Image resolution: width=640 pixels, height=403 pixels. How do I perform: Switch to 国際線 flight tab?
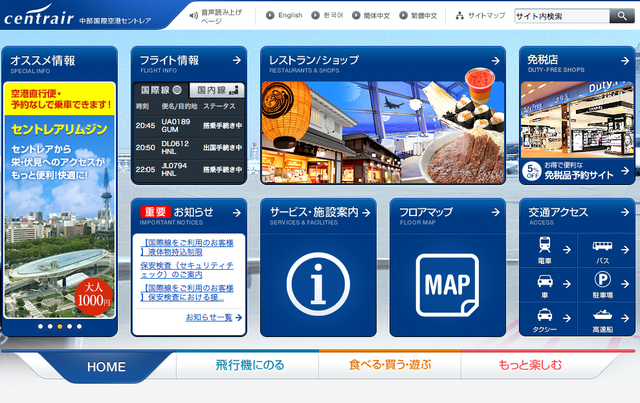click(161, 90)
